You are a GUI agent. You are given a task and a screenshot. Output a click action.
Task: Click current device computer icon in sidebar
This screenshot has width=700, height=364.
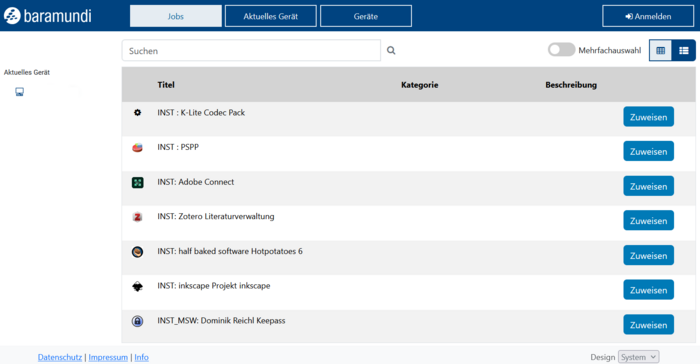[20, 92]
